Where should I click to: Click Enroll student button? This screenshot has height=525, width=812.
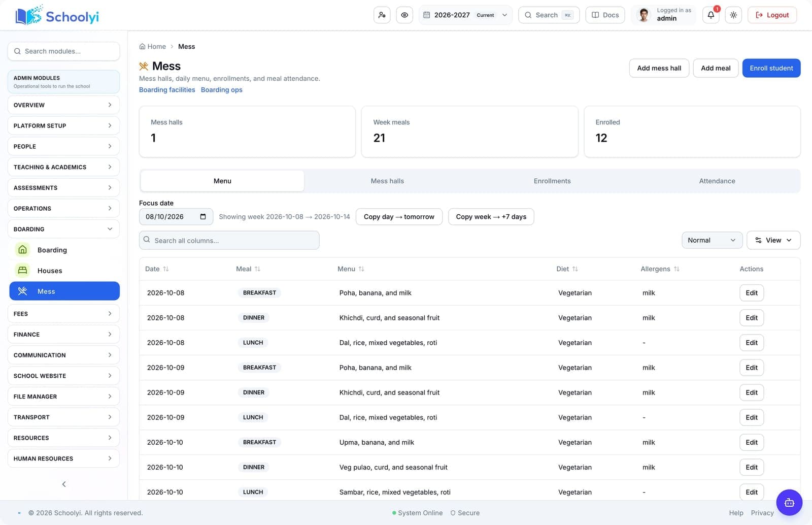(x=771, y=68)
